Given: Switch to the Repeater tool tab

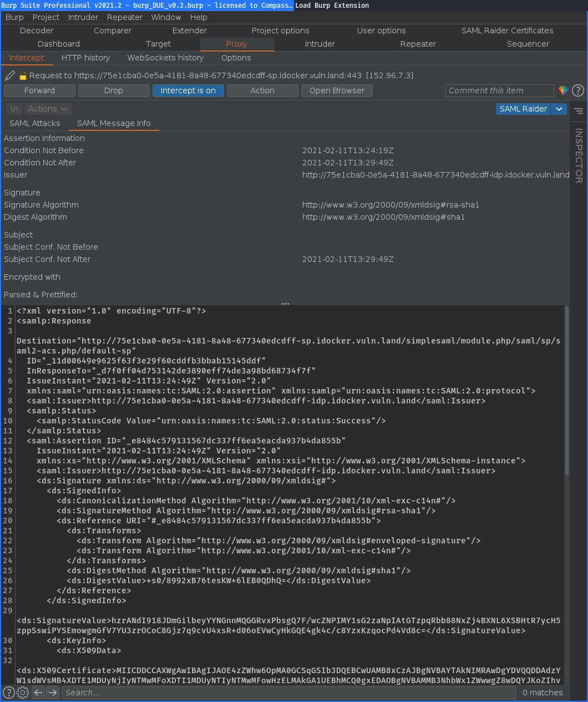Looking at the screenshot, I should 418,44.
